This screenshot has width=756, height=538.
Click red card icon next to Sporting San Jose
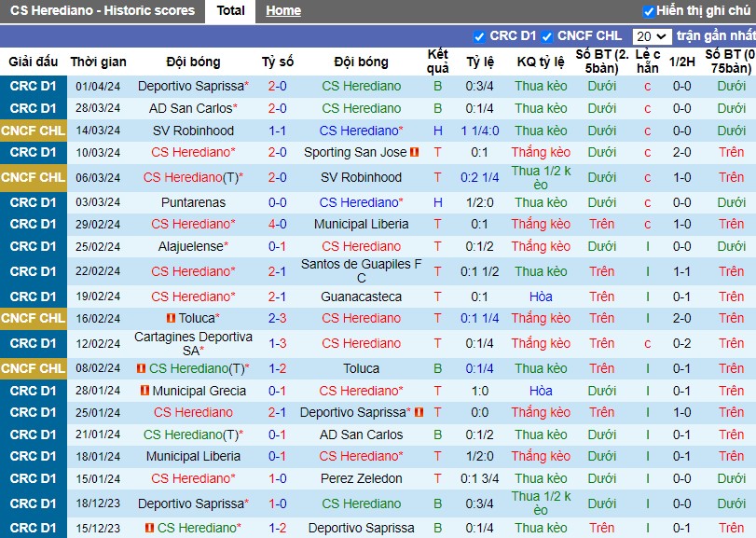pos(414,152)
